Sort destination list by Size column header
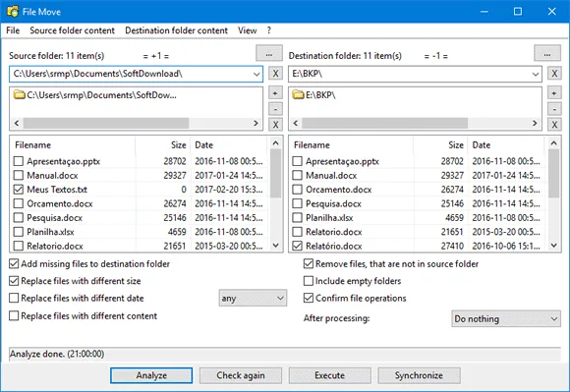This screenshot has height=392, width=570. (x=440, y=145)
